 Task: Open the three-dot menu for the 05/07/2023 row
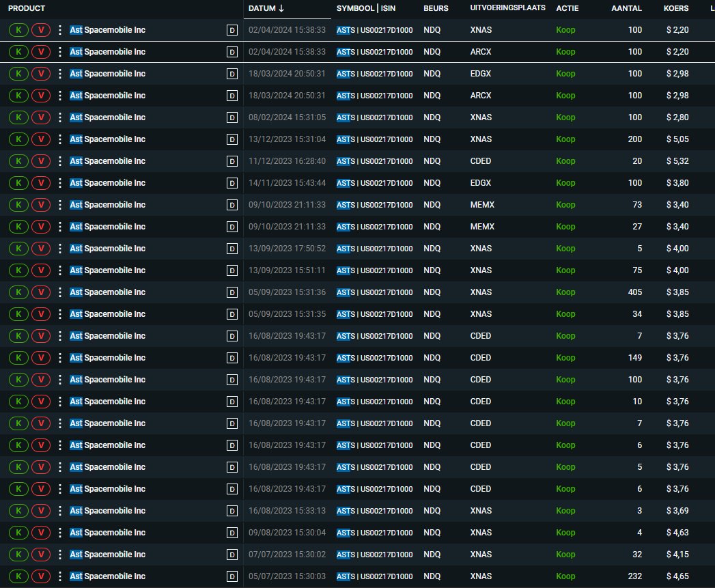(59, 576)
